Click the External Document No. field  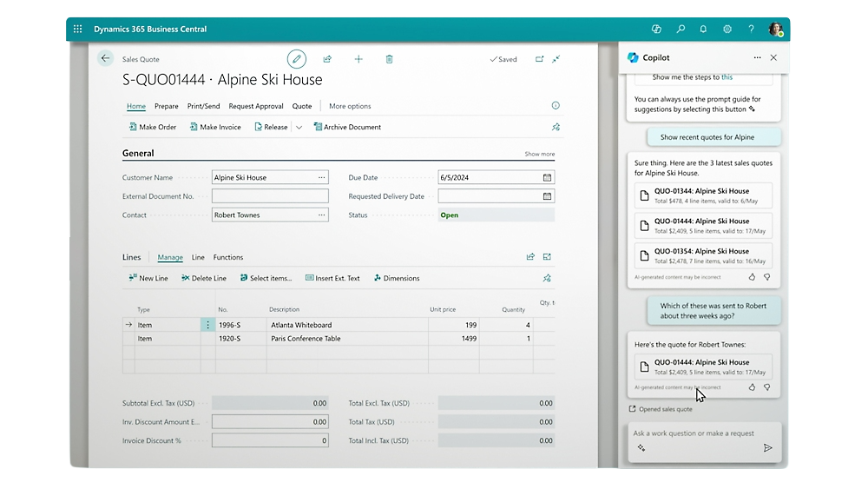coord(270,196)
